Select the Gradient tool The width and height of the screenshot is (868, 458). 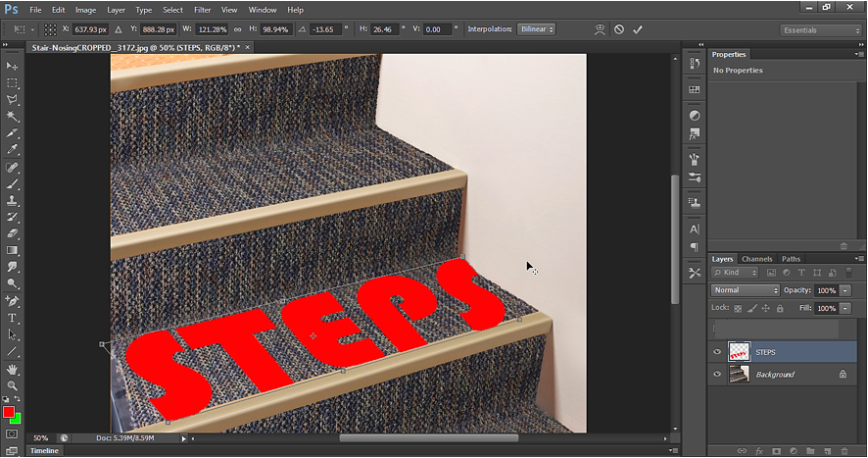pyautogui.click(x=12, y=250)
